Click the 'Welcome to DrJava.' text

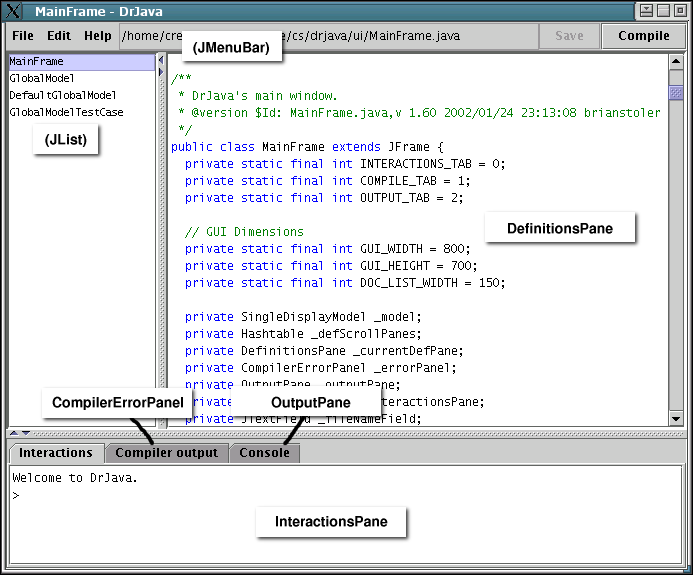(75, 478)
